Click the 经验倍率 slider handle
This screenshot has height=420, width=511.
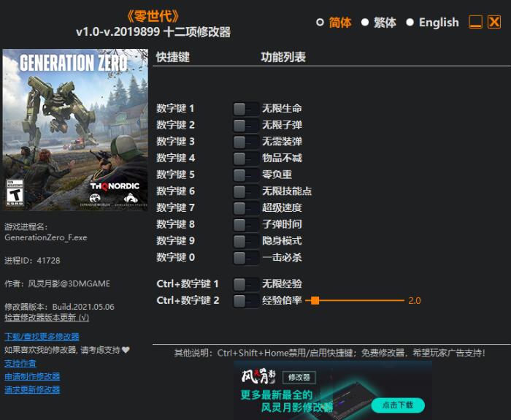tap(315, 300)
